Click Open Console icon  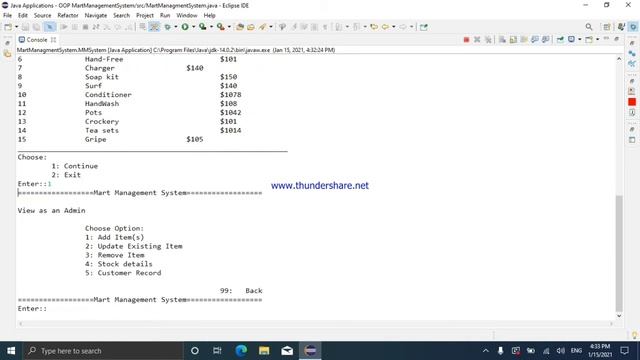(589, 40)
